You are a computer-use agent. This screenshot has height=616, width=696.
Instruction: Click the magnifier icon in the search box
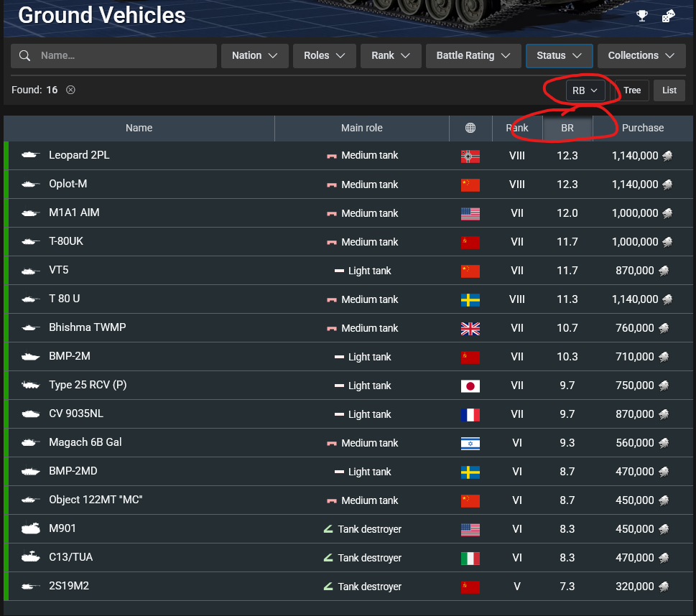(25, 56)
